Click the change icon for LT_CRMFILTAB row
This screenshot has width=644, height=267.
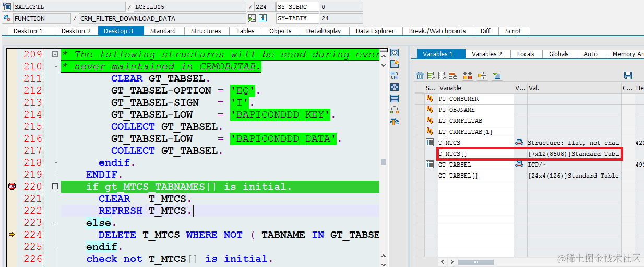pos(430,120)
